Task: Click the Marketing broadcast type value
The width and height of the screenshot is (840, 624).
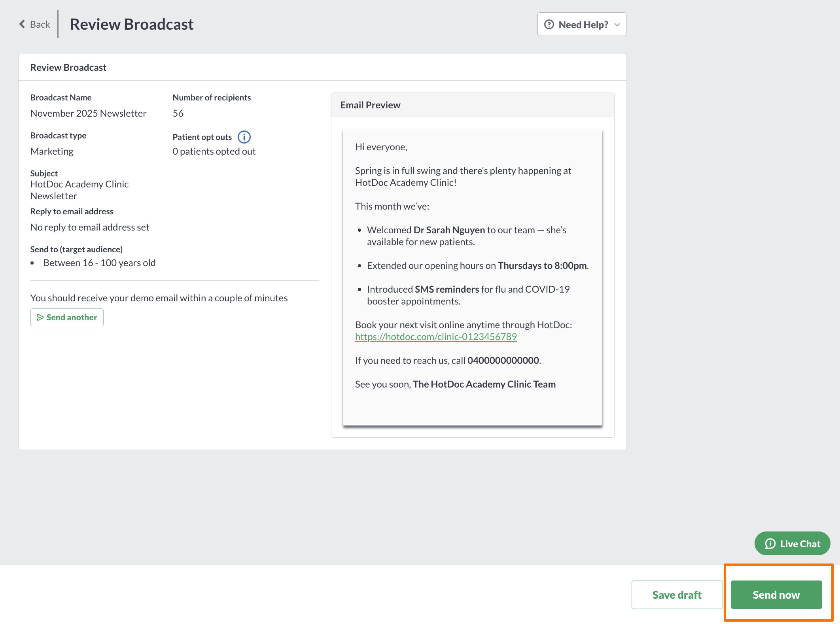Action: point(52,151)
